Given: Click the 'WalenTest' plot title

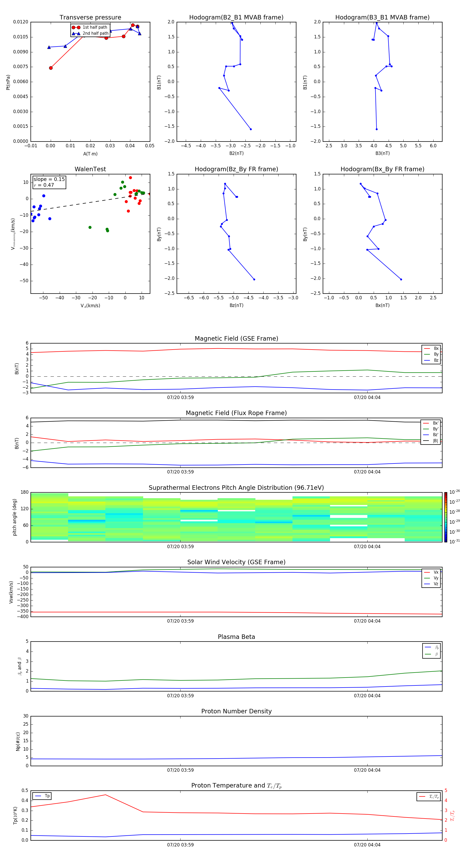Looking at the screenshot, I should coord(90,169).
